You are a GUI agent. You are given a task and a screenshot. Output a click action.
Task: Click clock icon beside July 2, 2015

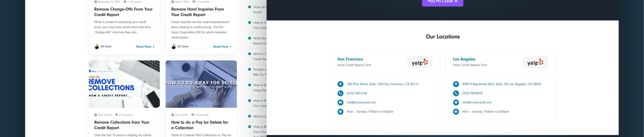[x=173, y=115]
